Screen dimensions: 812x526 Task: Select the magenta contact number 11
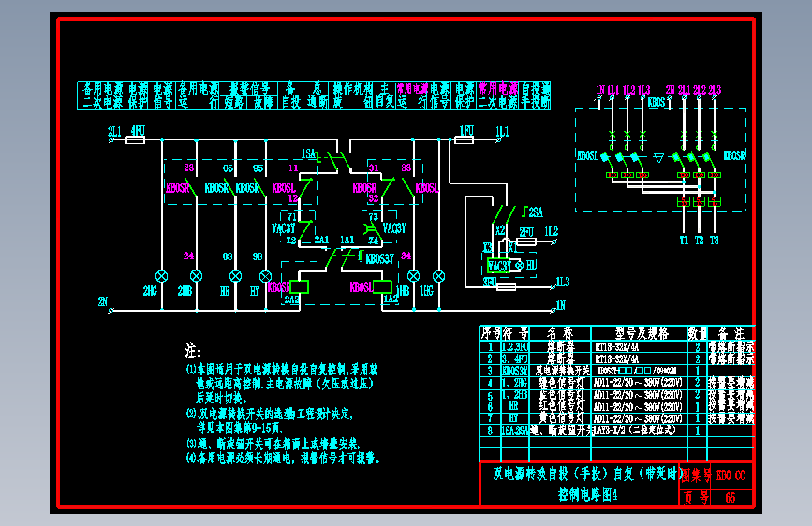[x=293, y=168]
